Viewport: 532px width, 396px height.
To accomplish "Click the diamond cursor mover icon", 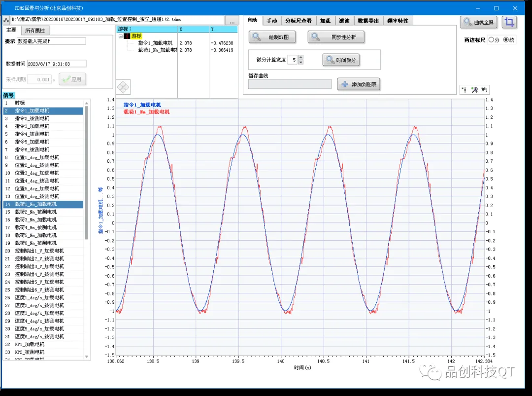I will coord(123,87).
